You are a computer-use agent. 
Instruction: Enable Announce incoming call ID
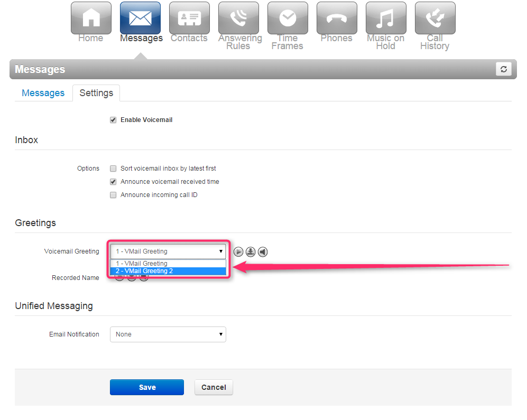(113, 194)
